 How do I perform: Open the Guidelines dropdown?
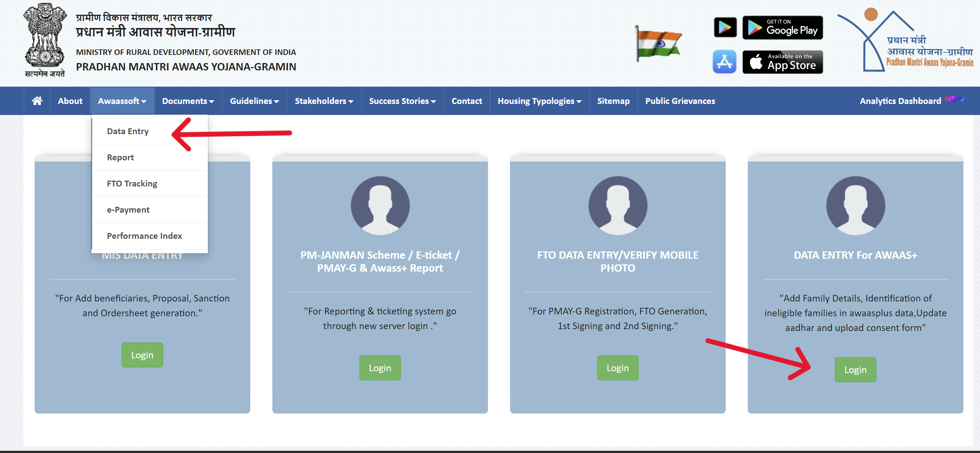point(254,101)
